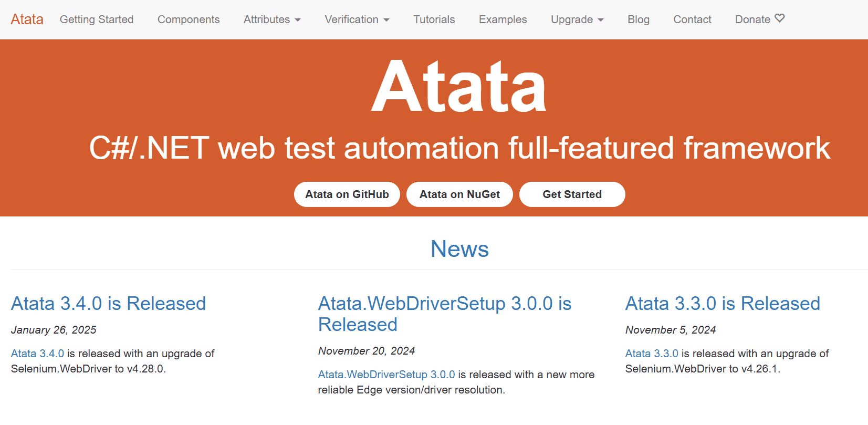Screen dimensions: 868x425
Task: Open the News section heading link
Action: [x=459, y=249]
